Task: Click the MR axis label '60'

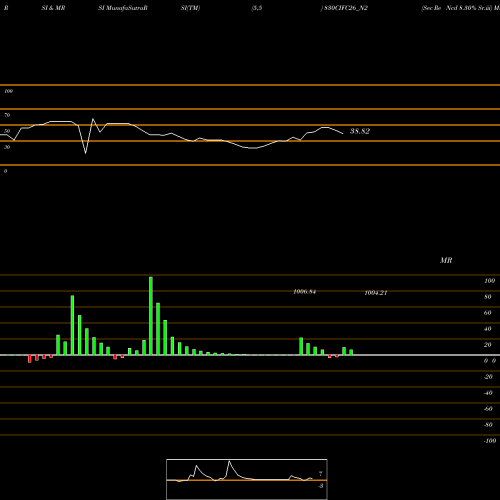Action: [488, 313]
